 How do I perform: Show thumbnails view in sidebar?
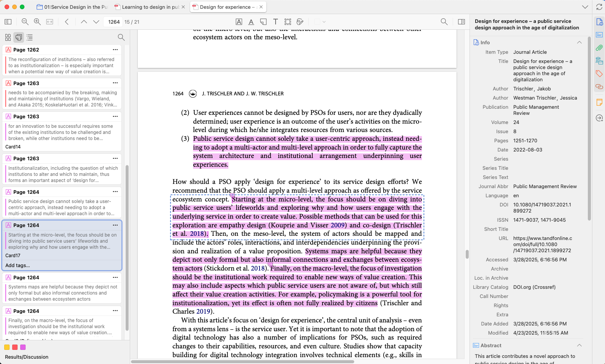(x=8, y=37)
